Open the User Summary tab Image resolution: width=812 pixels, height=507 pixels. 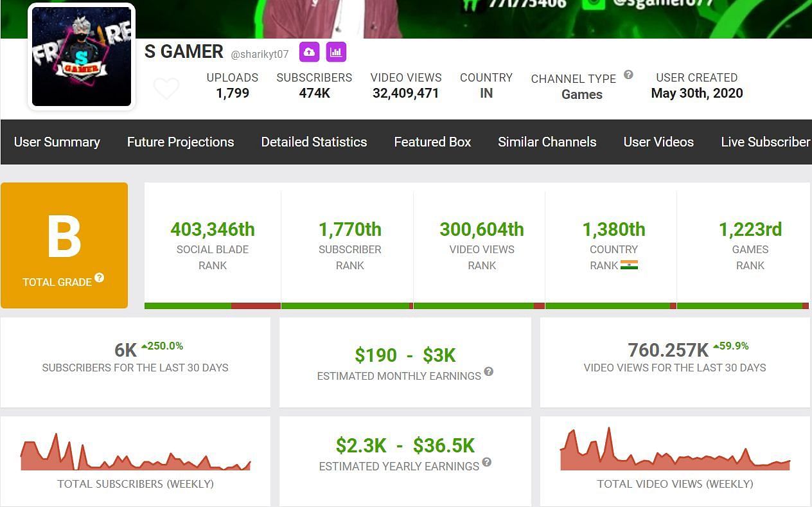click(x=57, y=142)
